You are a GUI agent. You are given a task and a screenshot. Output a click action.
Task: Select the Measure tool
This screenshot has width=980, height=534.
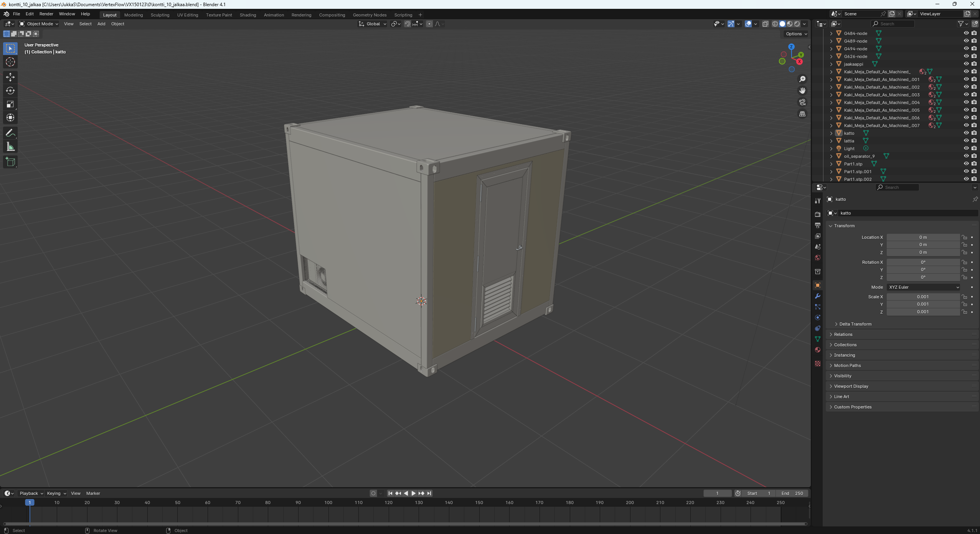tap(10, 147)
